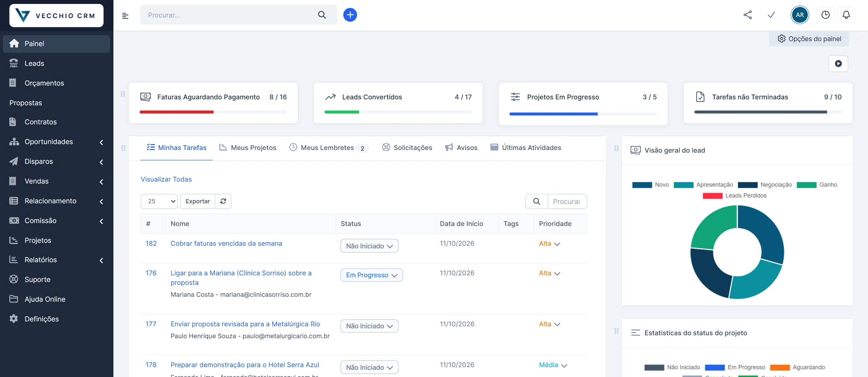Open the notifications bell icon
Screen dimensions: 868x377
pyautogui.click(x=846, y=15)
